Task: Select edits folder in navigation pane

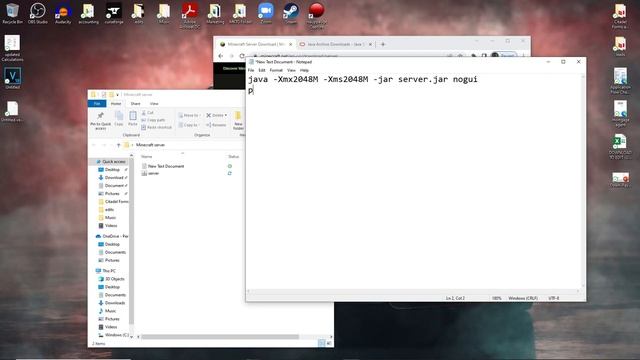Action: [x=107, y=210]
